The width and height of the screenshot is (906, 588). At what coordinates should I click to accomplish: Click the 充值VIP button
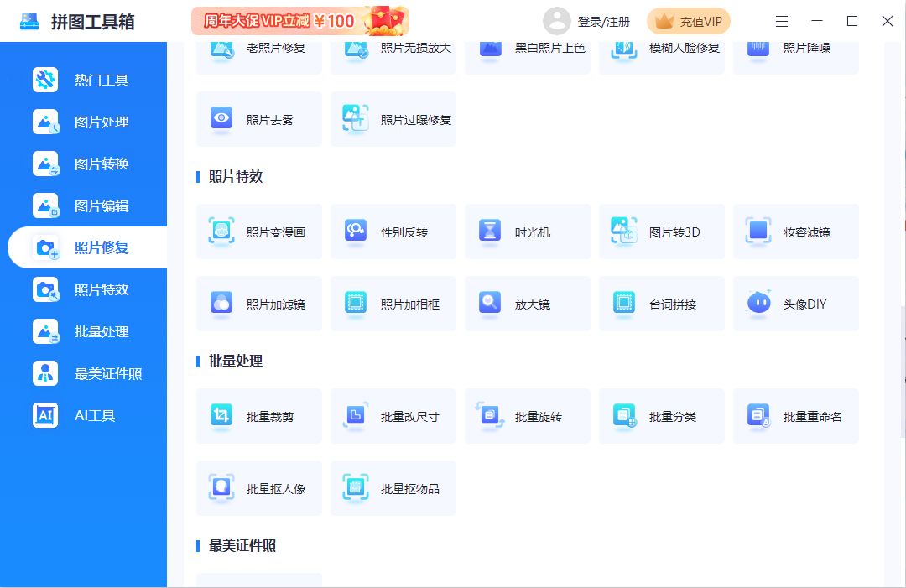pyautogui.click(x=689, y=21)
